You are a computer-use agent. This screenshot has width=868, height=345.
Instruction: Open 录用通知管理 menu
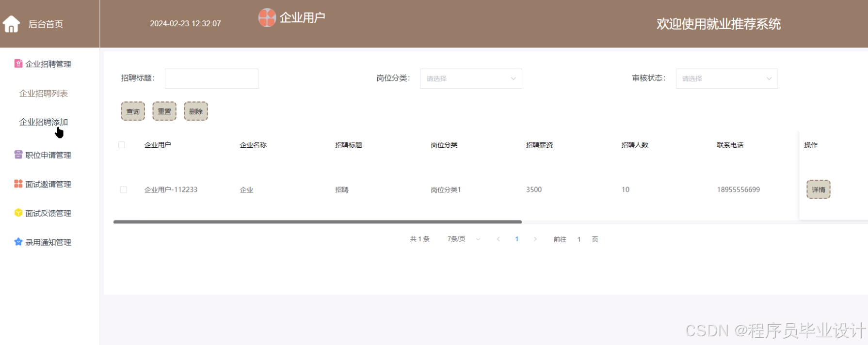click(48, 242)
